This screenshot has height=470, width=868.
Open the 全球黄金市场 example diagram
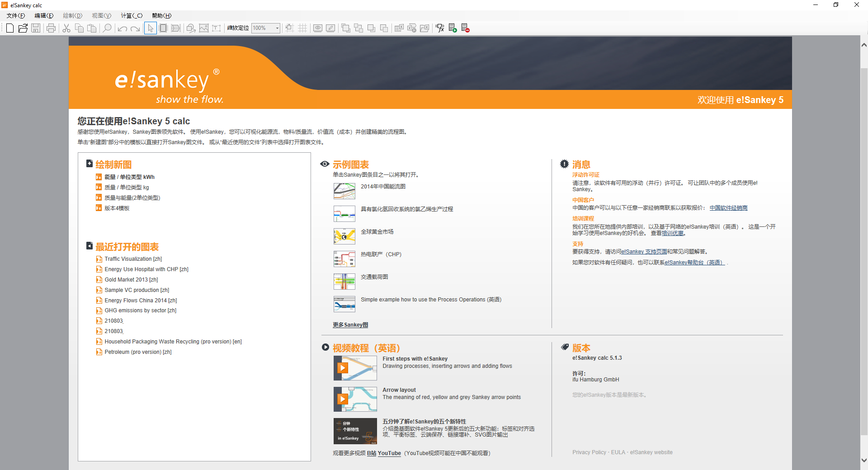(x=377, y=232)
